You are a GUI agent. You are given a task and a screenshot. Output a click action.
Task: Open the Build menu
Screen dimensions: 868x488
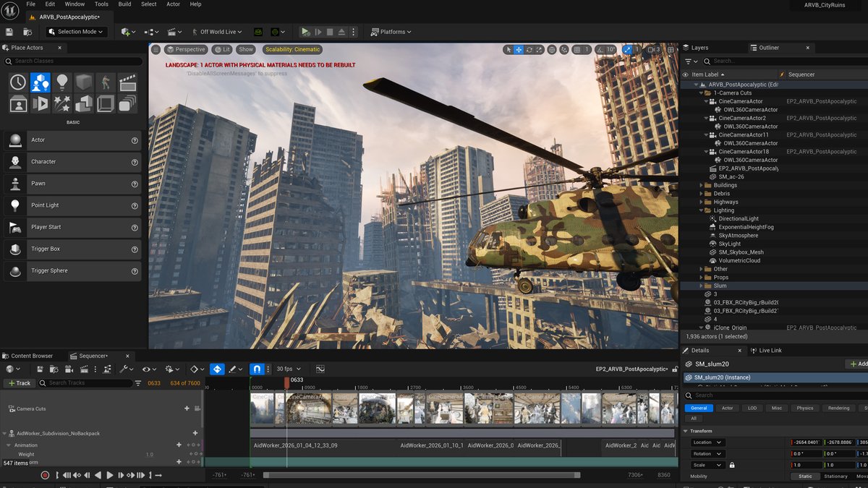pyautogui.click(x=124, y=4)
